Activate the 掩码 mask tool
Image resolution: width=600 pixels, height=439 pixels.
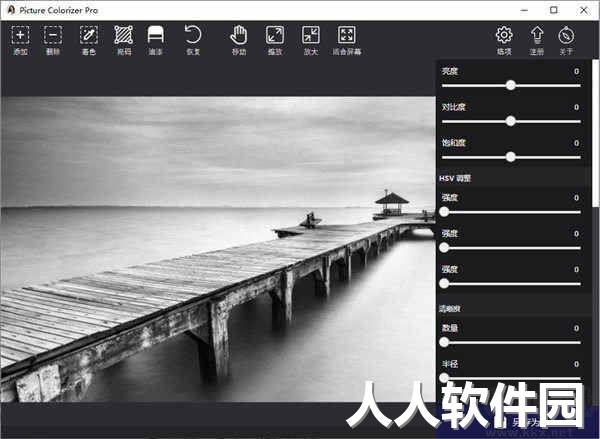124,40
